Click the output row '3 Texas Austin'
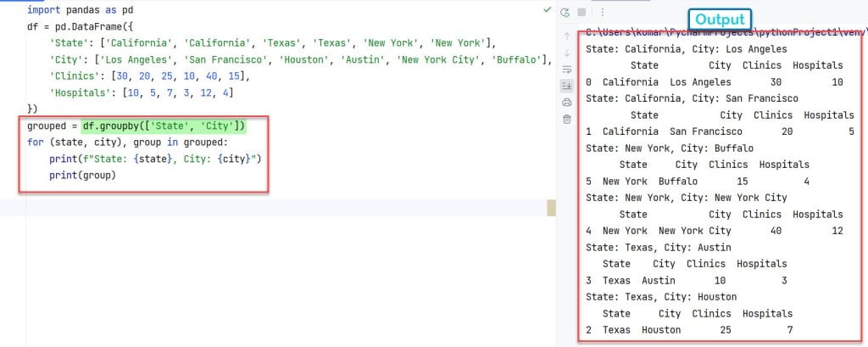 [x=687, y=281]
